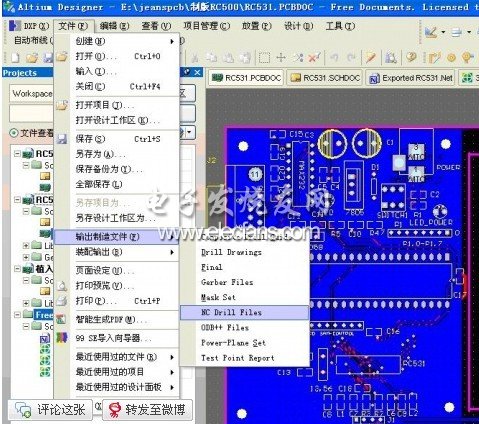Click the 评论这张 button
Viewport: 479px width, 424px height.
(50, 410)
